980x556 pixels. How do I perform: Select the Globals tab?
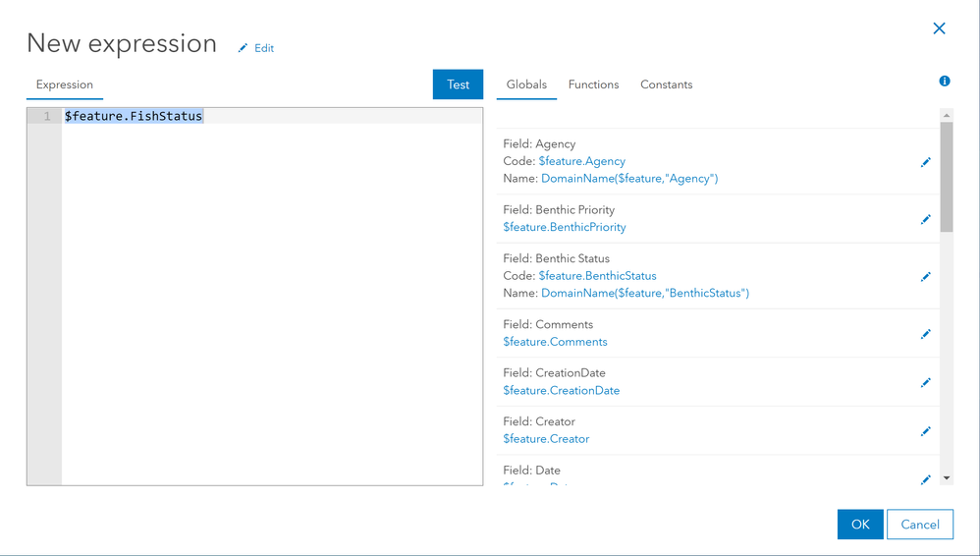point(526,84)
